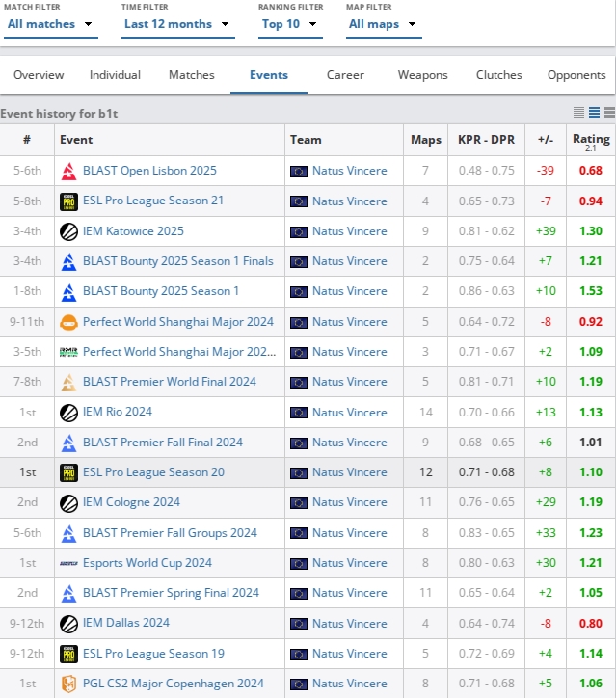
Task: Click maps count 14
Action: click(426, 413)
